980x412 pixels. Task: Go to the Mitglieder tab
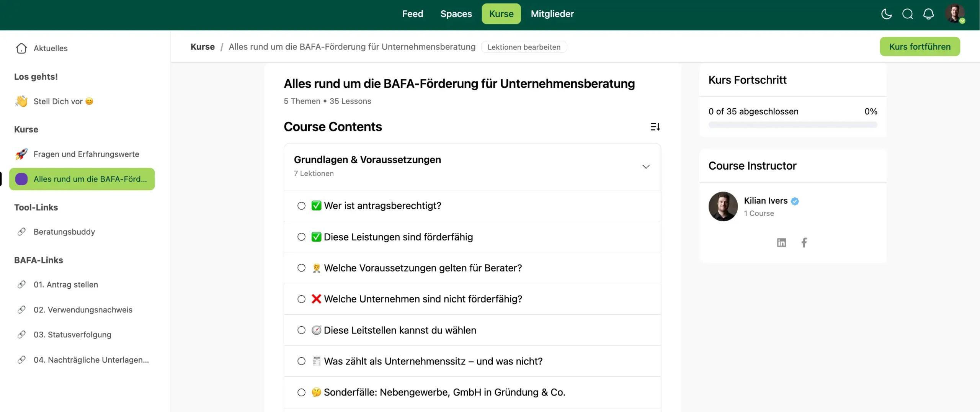(552, 14)
